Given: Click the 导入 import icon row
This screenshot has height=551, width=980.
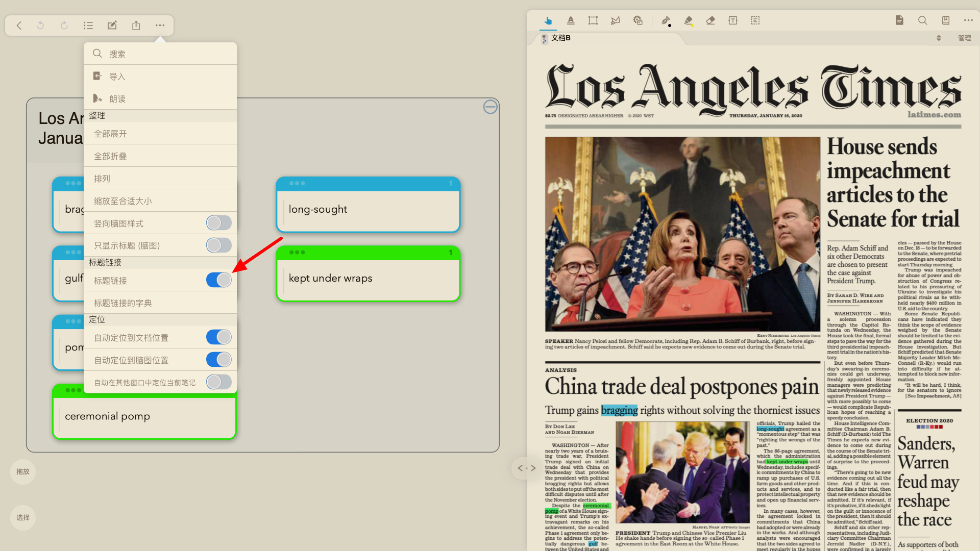Looking at the screenshot, I should [x=160, y=76].
